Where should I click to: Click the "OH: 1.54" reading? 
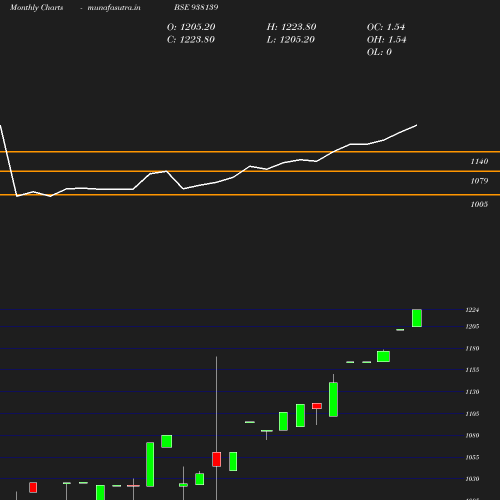pyautogui.click(x=386, y=39)
